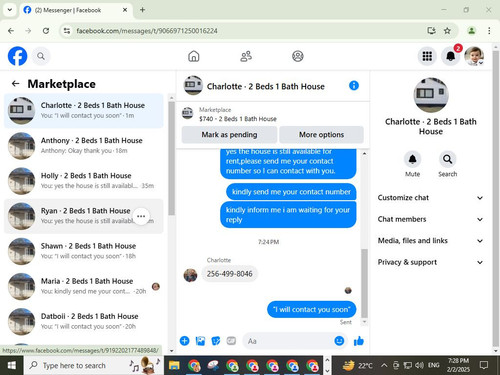
Task: Click More options button
Action: pyautogui.click(x=321, y=135)
